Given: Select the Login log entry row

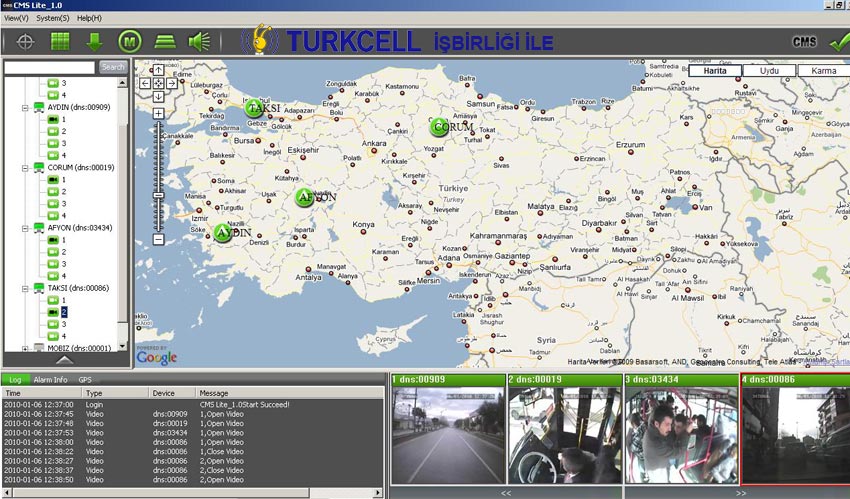Looking at the screenshot, I should 192,405.
